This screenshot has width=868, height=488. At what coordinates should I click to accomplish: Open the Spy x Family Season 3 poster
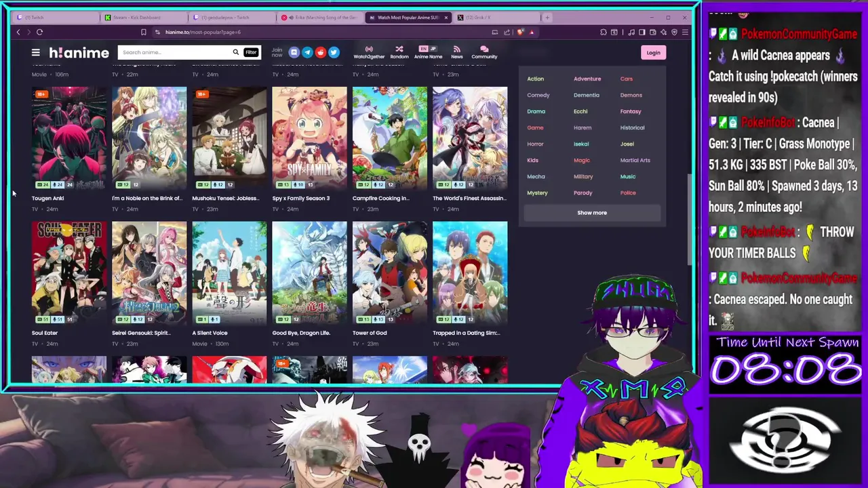[x=309, y=138]
